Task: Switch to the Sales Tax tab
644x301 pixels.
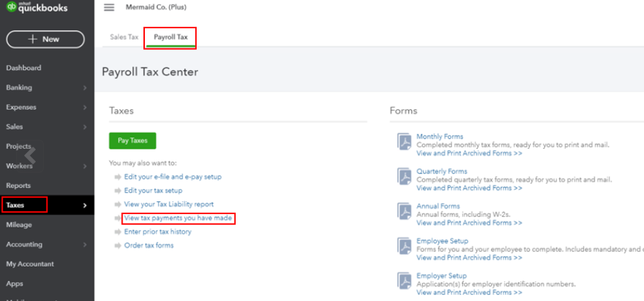Action: pyautogui.click(x=124, y=37)
